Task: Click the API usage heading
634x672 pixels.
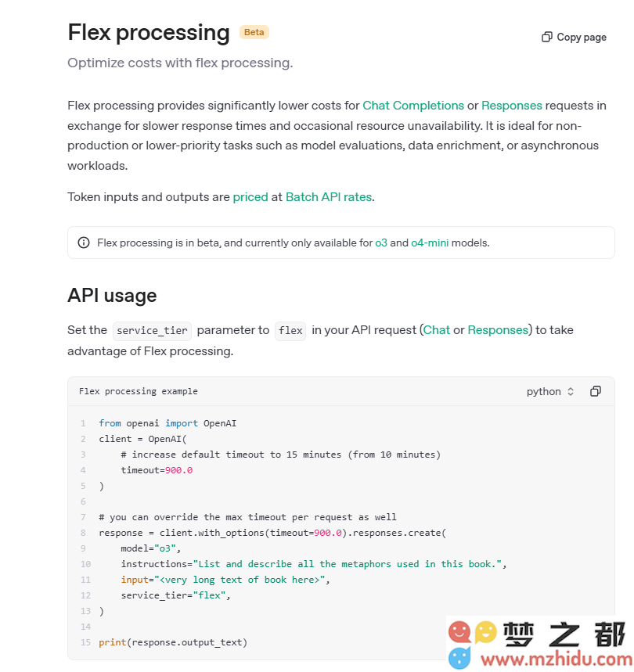Action: point(112,296)
